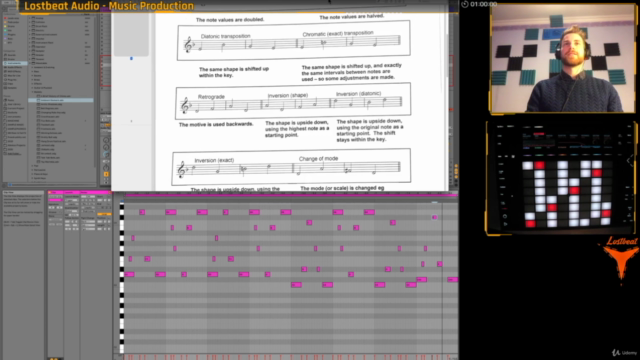Toggle the orange Loop button in clip view
Viewport: 640px width, 360px height.
(104, 214)
